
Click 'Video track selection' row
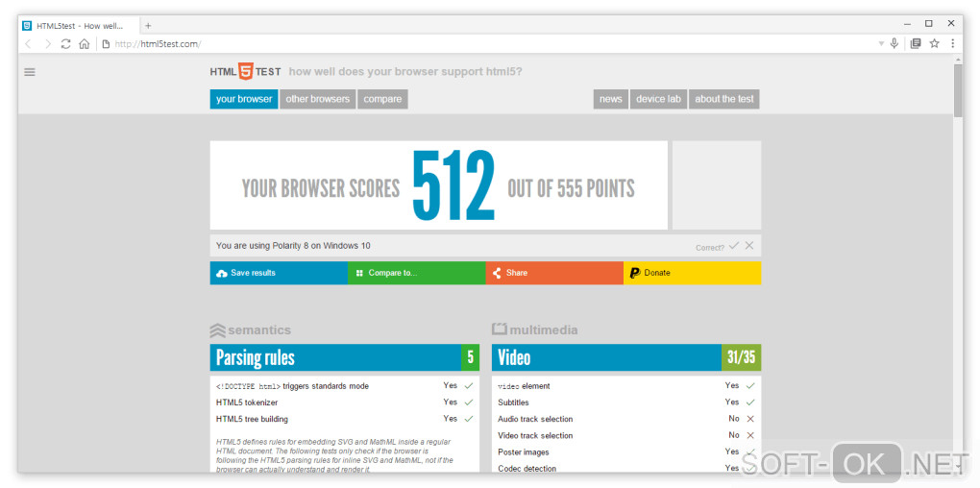626,435
